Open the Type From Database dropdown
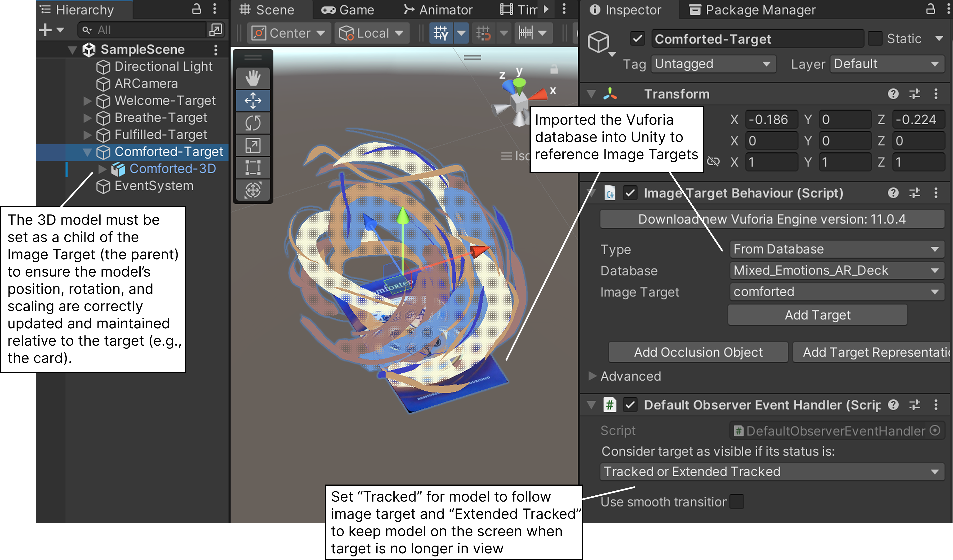Image resolution: width=953 pixels, height=560 pixels. click(837, 249)
